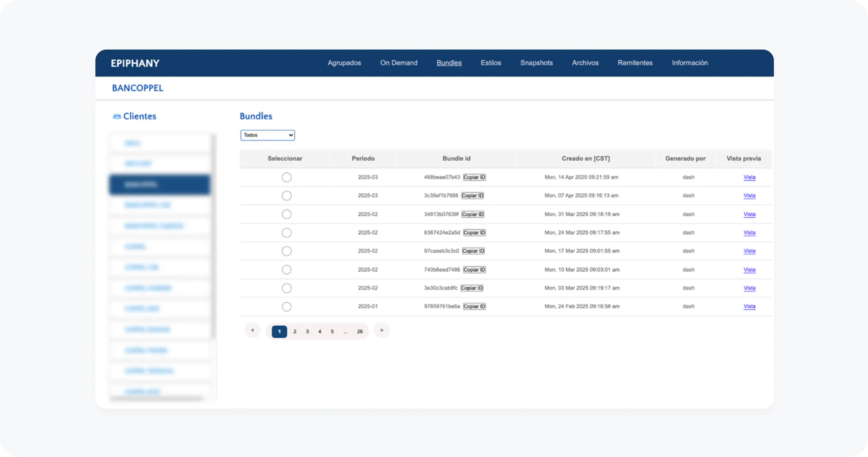Open Vista link for 31 Mar 2025 bundle
Image resolution: width=868 pixels, height=457 pixels.
750,214
